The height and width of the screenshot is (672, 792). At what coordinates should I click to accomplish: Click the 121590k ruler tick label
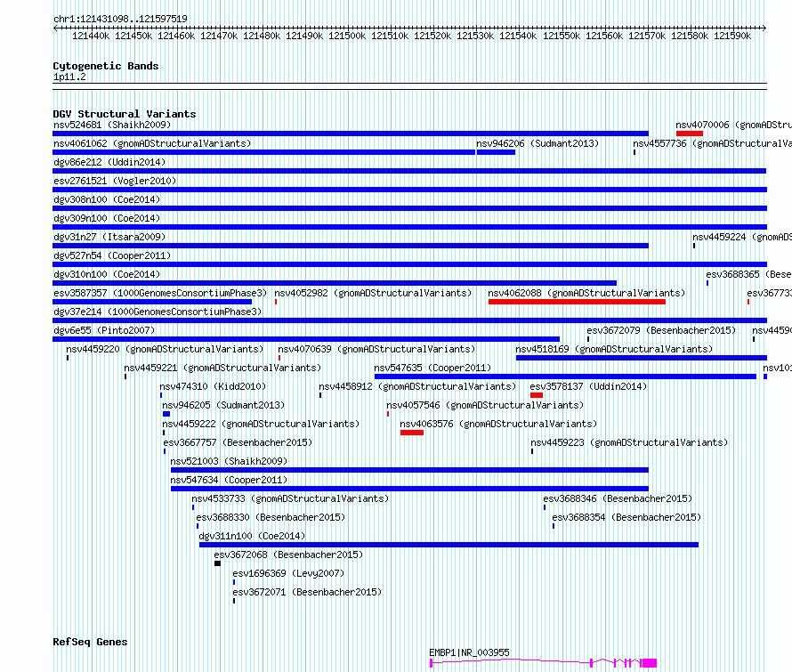pyautogui.click(x=732, y=36)
